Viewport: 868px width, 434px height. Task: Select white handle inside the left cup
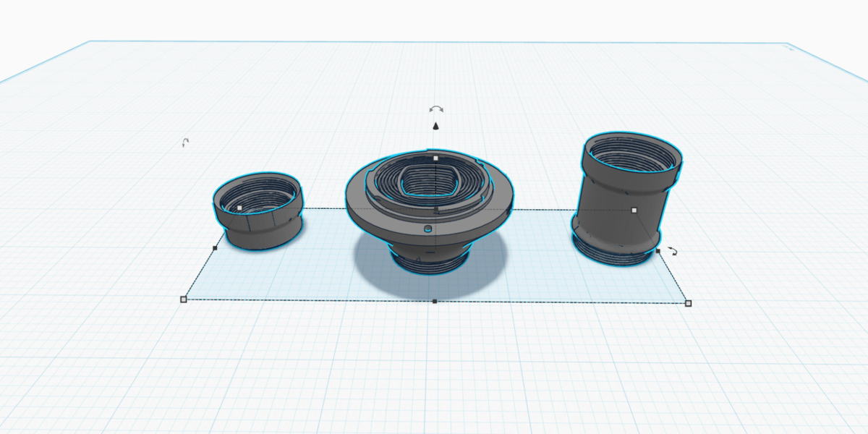point(239,208)
